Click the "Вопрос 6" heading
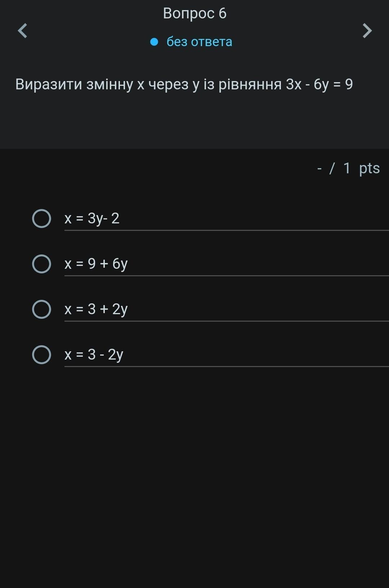Viewport: 389px width, 588px height. pyautogui.click(x=194, y=13)
